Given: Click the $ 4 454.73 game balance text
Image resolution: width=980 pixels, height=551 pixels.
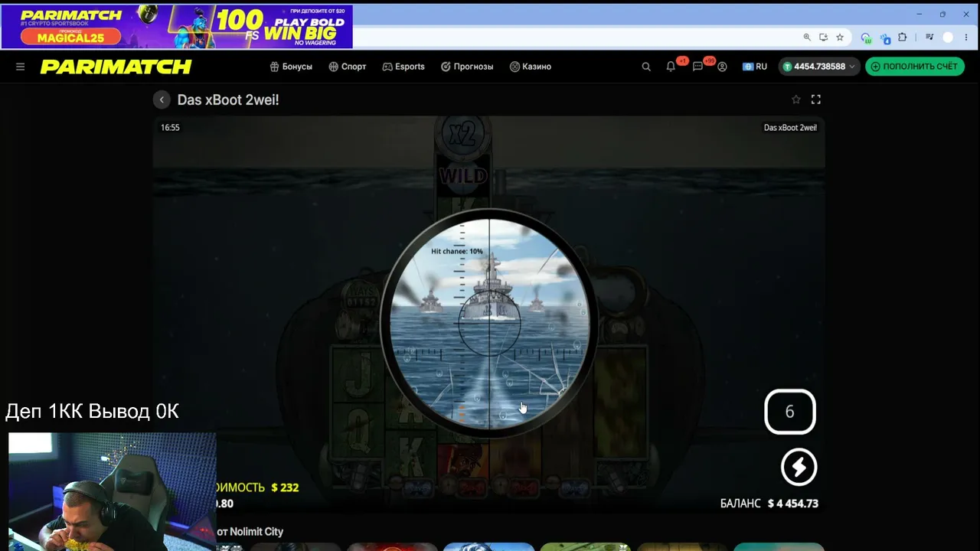Looking at the screenshot, I should click(x=792, y=504).
